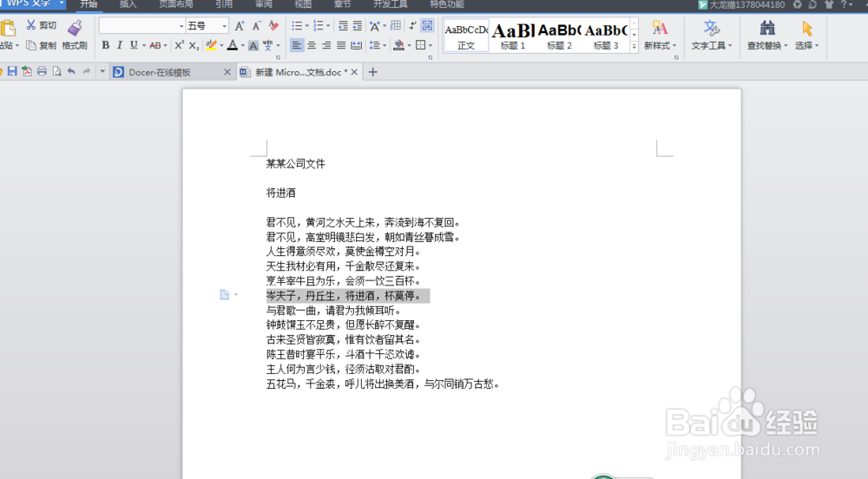Image resolution: width=868 pixels, height=479 pixels.
Task: Apply the 标题 2 heading style
Action: point(559,36)
